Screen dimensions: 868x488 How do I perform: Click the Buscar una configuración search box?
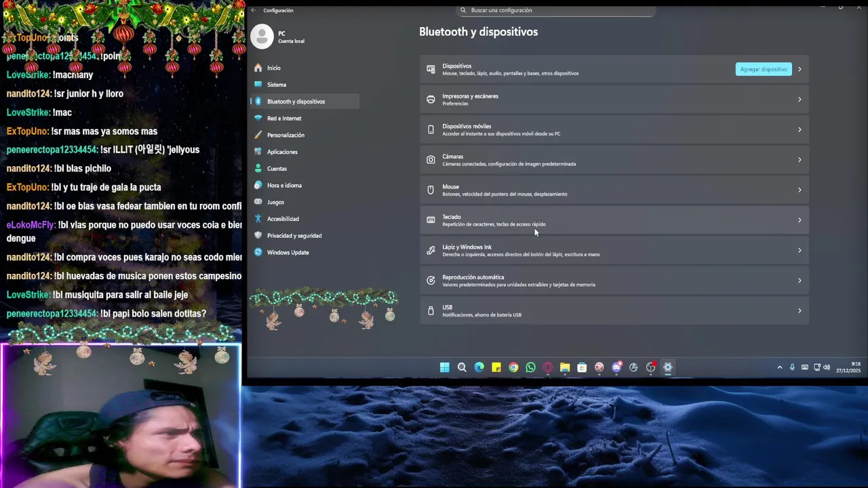point(556,10)
